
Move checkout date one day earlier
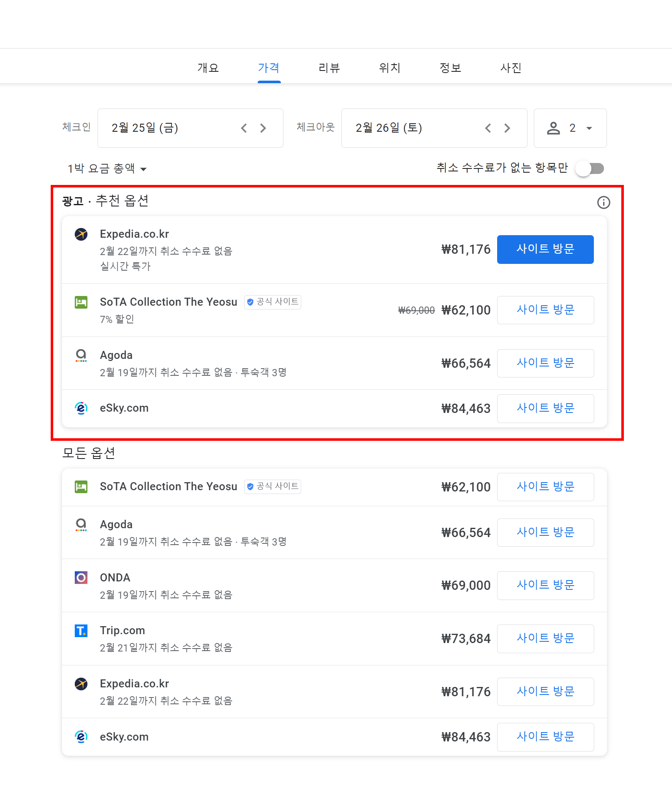[488, 128]
